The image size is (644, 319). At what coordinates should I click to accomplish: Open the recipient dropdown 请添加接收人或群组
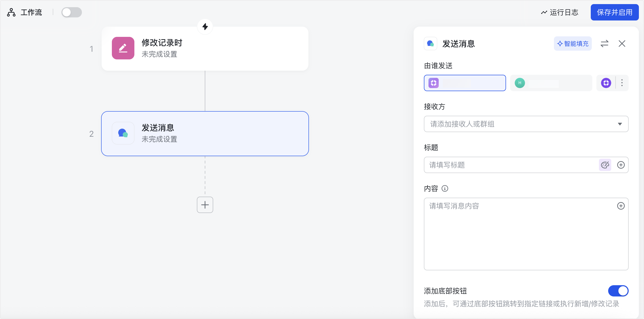click(x=526, y=124)
